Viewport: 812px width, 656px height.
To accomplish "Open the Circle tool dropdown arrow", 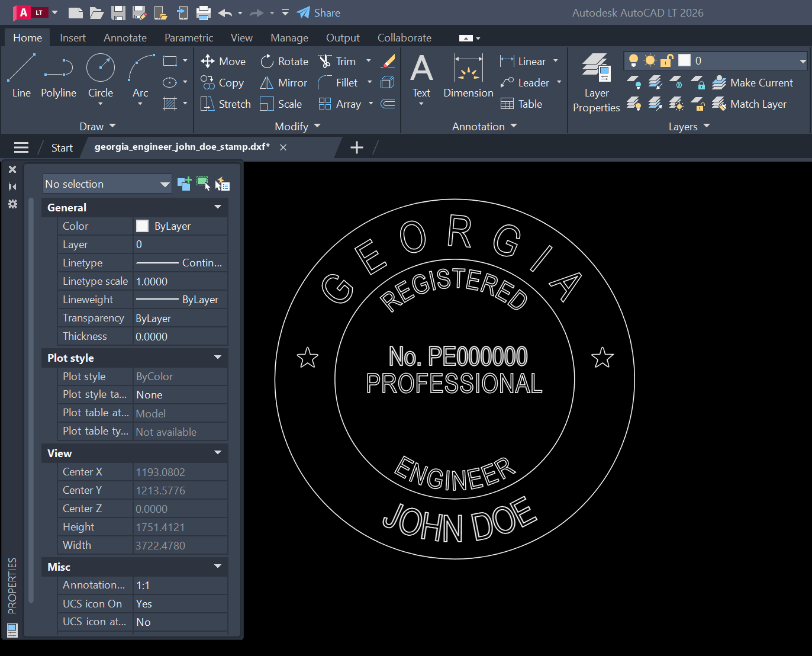I will [x=101, y=105].
